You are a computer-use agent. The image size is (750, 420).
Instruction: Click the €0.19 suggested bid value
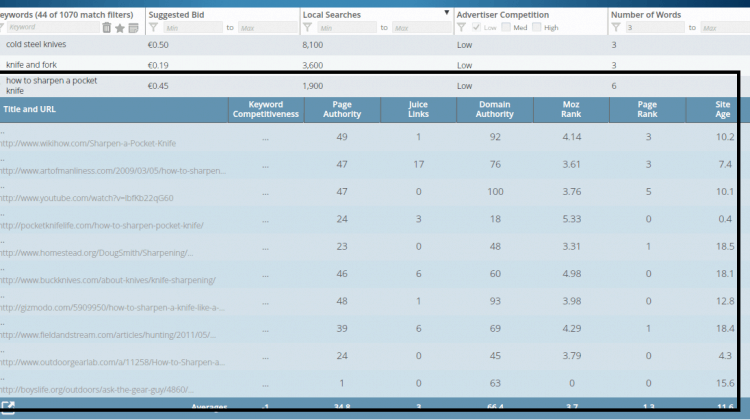coord(158,65)
